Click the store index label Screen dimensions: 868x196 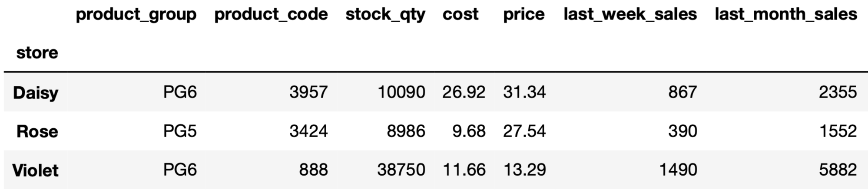37,53
